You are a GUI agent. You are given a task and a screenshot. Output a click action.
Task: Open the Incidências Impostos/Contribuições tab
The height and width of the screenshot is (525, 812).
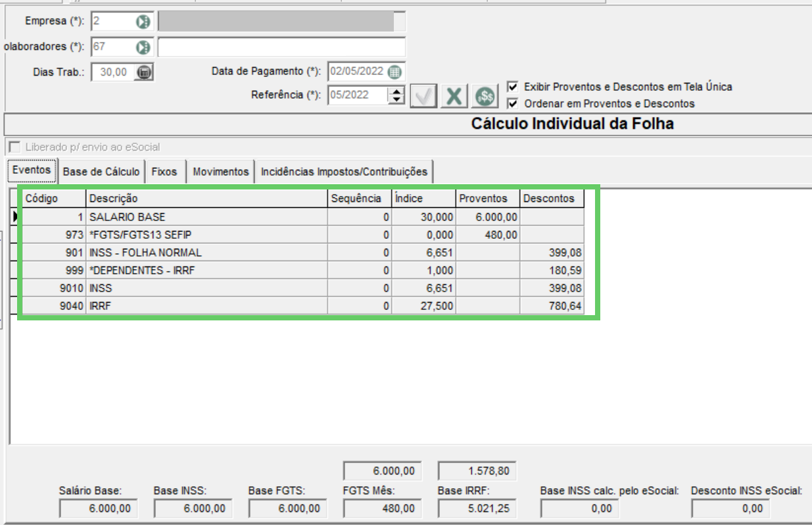[344, 172]
